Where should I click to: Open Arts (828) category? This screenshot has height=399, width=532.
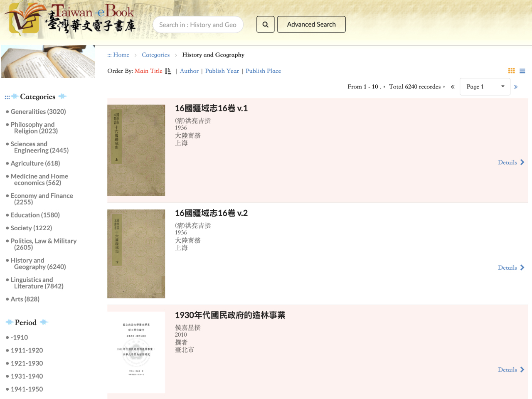tap(25, 299)
